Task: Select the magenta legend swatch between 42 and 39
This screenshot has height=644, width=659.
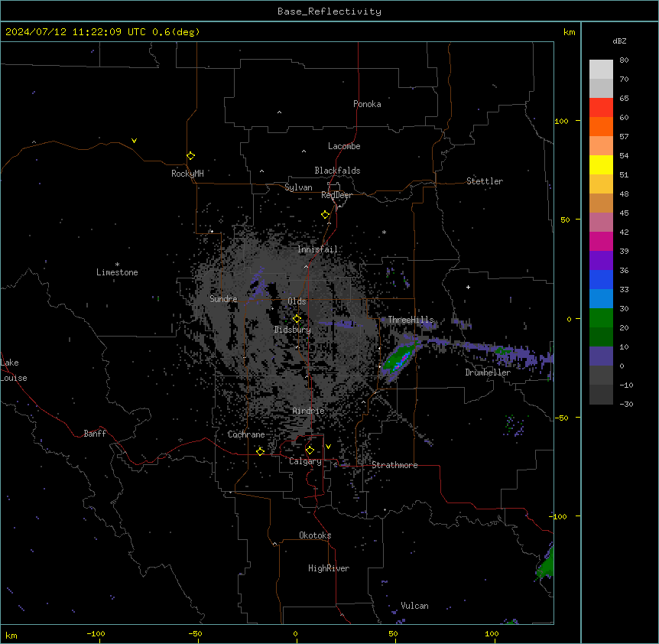Action: [601, 241]
